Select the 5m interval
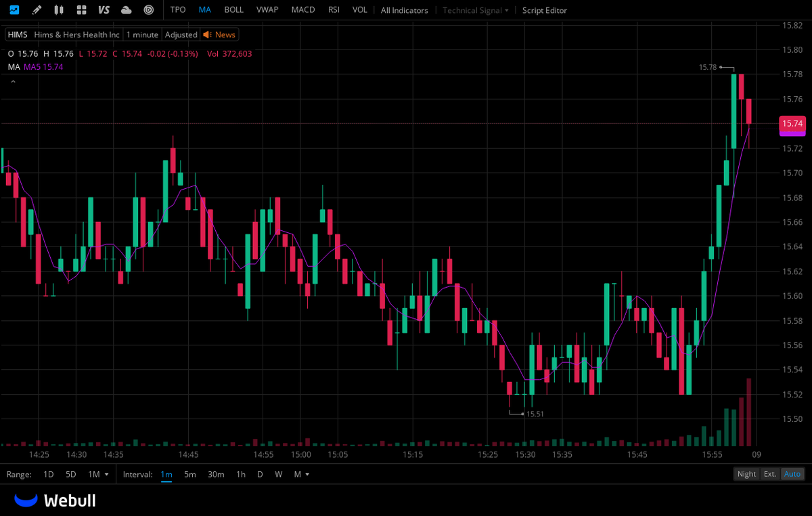This screenshot has width=812, height=516. (x=190, y=474)
